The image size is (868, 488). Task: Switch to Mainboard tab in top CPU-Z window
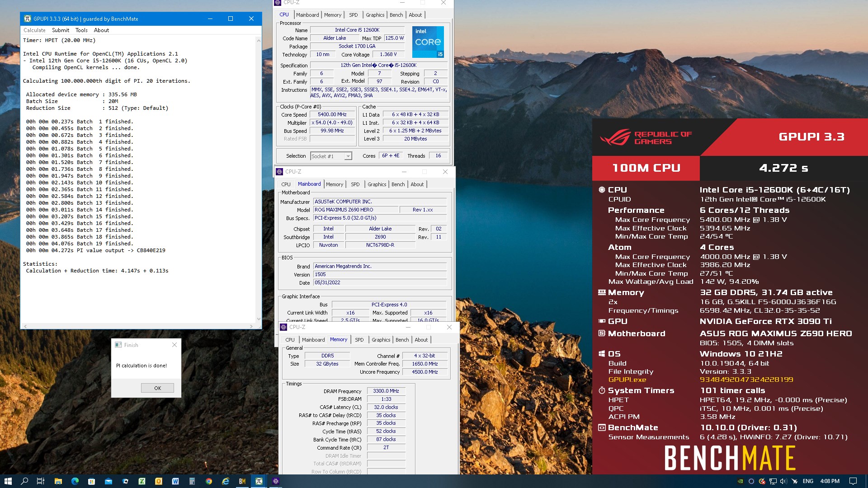click(307, 15)
